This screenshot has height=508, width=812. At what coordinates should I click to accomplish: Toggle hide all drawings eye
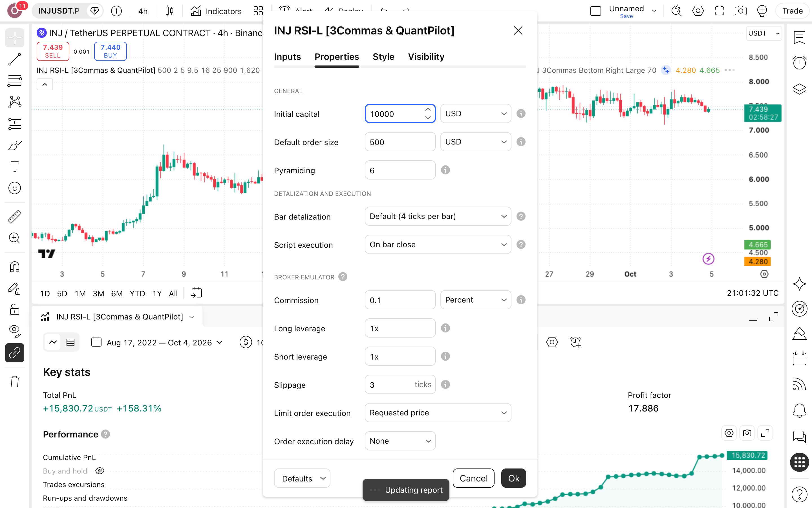(14, 331)
